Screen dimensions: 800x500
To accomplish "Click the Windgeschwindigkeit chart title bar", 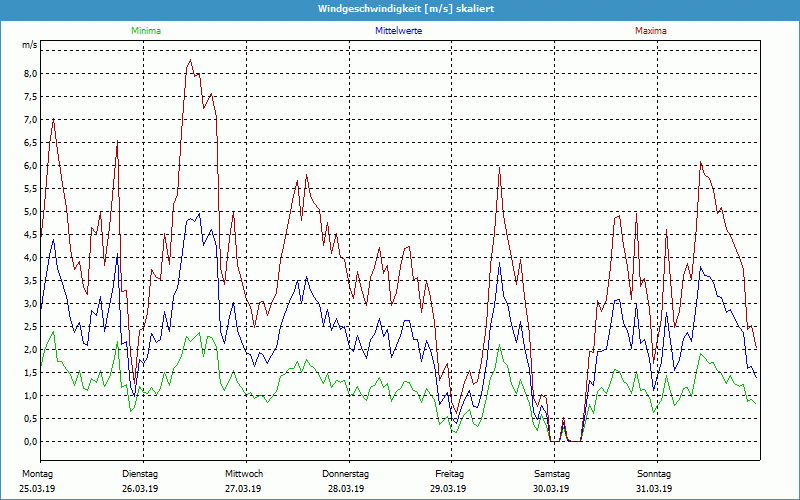I will [400, 8].
